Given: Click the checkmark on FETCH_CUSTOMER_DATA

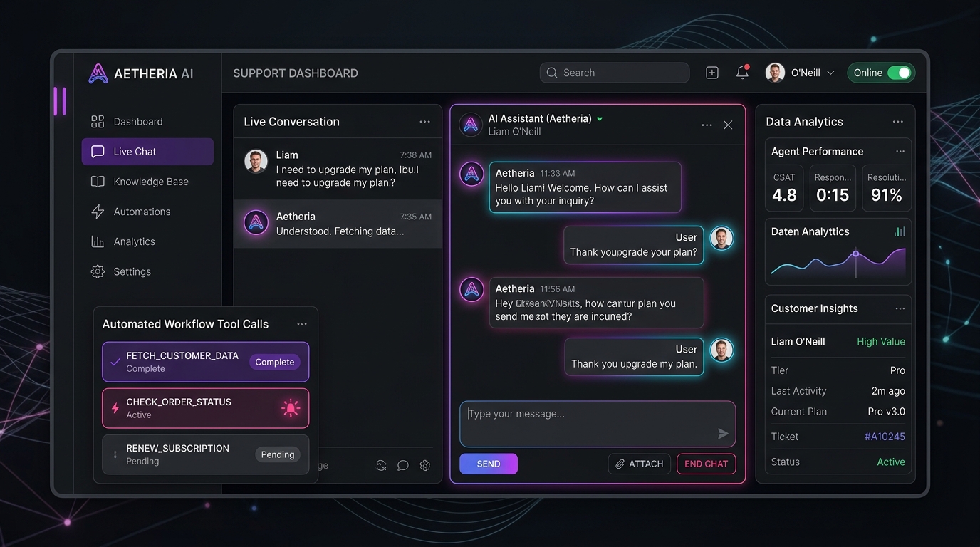Looking at the screenshot, I should (x=115, y=362).
